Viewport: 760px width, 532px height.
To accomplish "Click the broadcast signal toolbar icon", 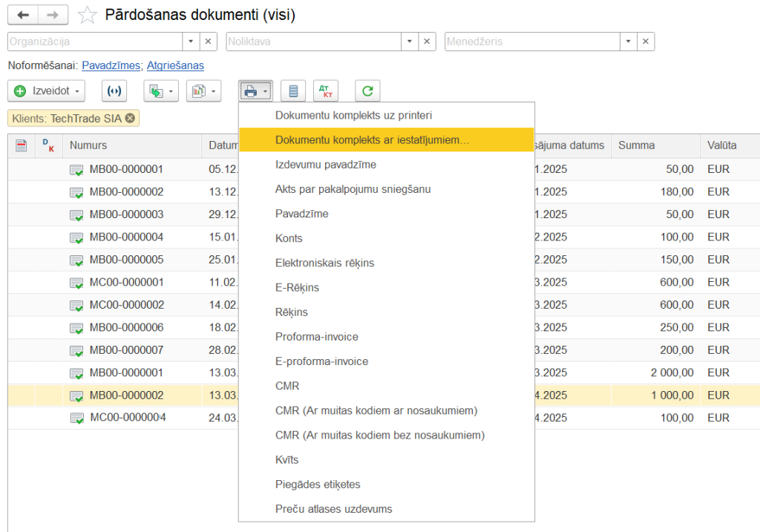I will tap(114, 91).
